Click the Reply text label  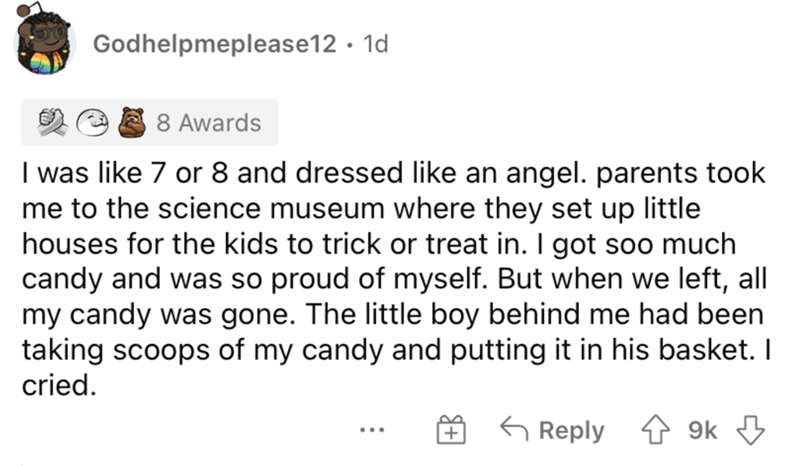571,430
